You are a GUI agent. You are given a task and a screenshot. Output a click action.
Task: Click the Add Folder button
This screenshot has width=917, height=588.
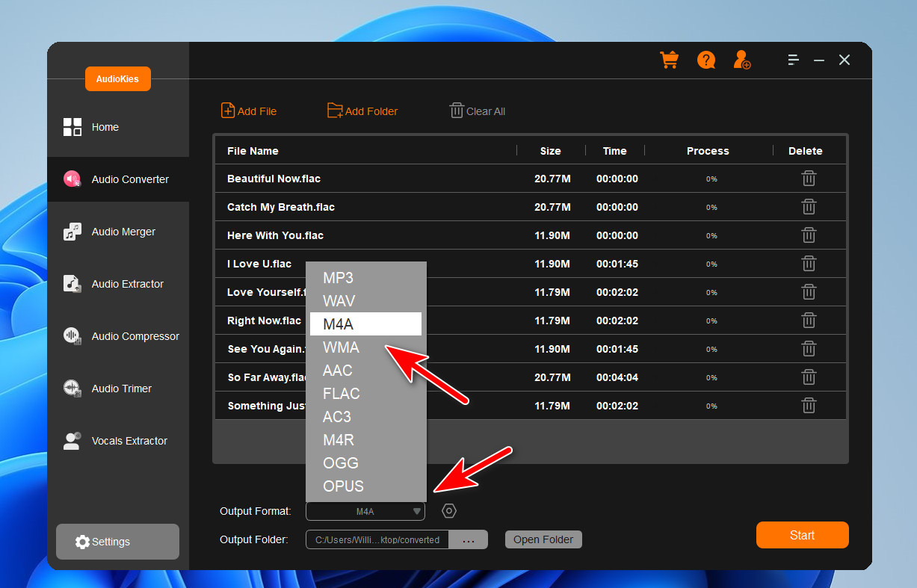pyautogui.click(x=362, y=111)
